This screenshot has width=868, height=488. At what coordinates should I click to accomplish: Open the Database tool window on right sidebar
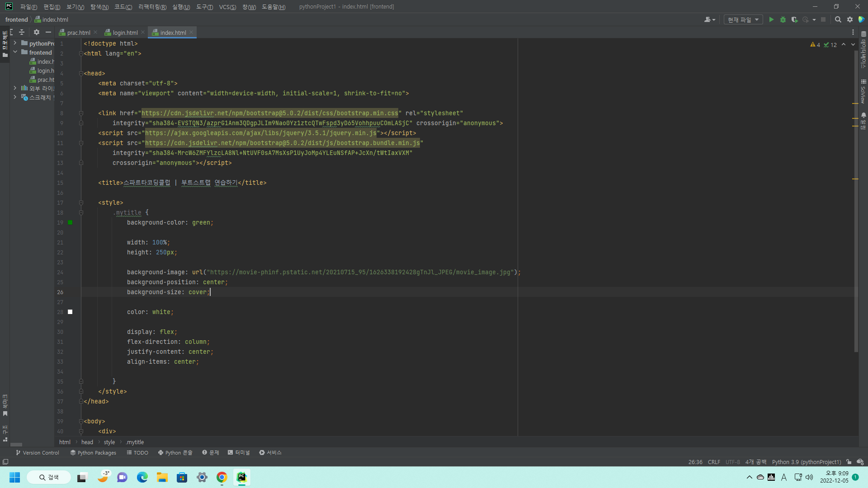tap(863, 50)
